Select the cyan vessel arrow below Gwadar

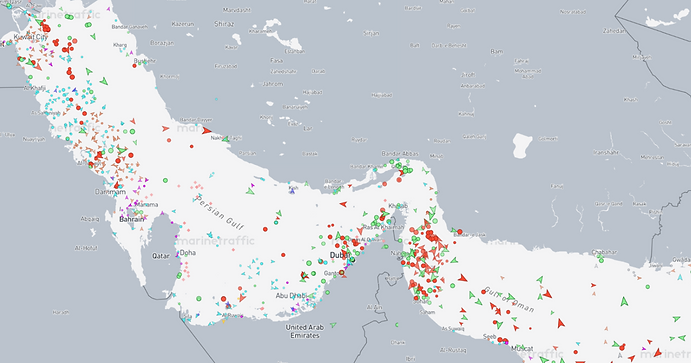coord(681,278)
